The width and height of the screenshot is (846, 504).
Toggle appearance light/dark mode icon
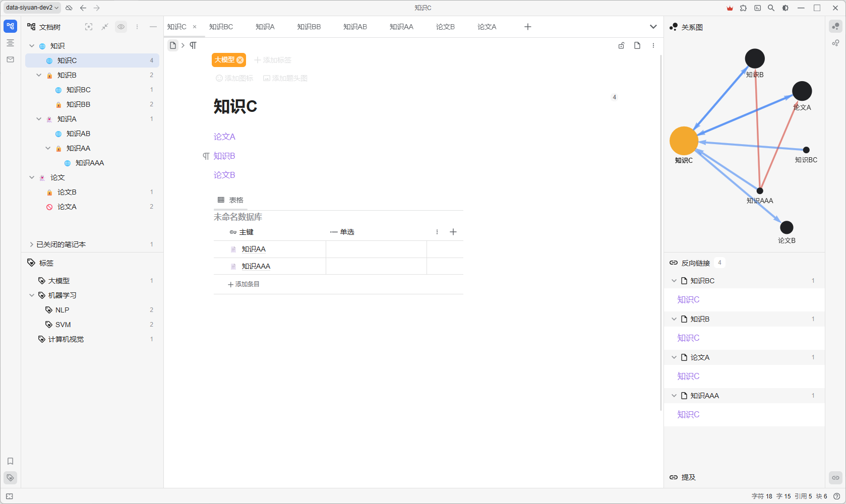785,8
